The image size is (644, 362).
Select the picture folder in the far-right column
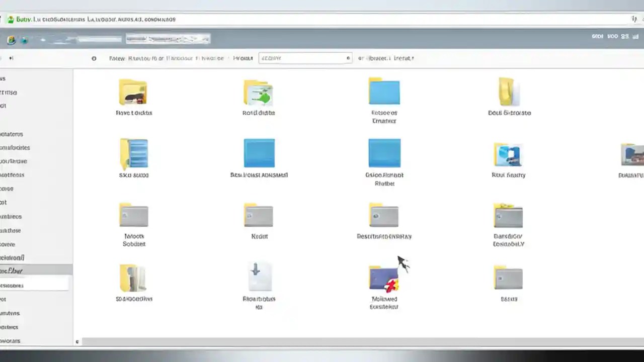click(x=631, y=153)
